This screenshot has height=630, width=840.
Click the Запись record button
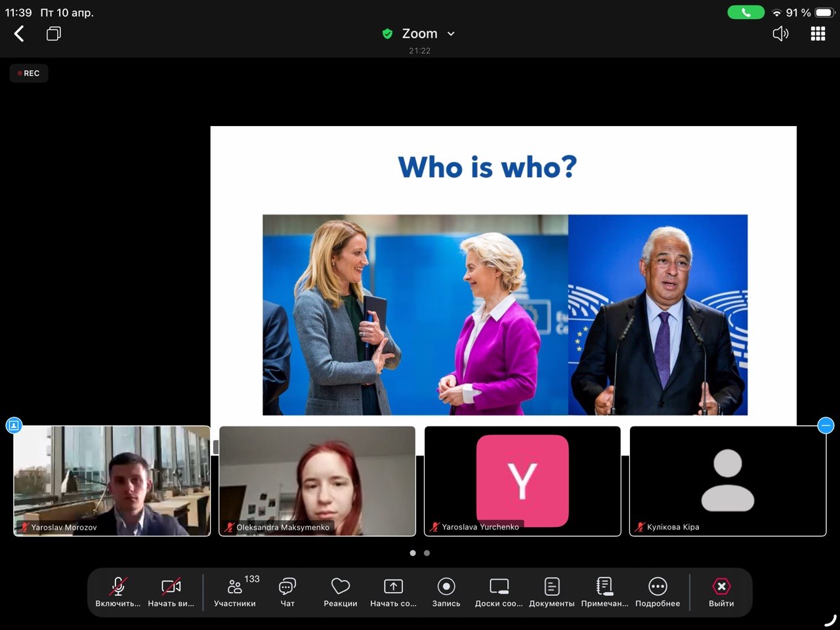(446, 587)
